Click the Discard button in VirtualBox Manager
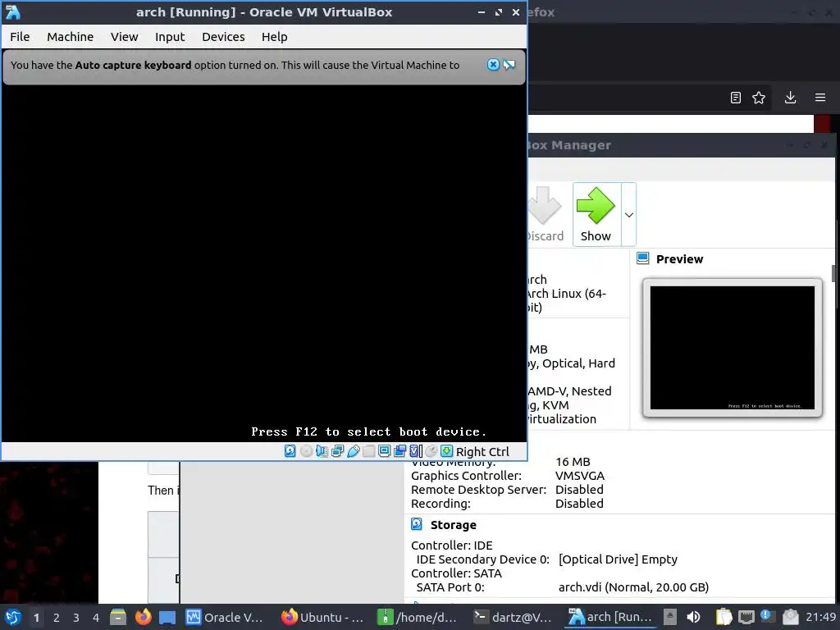The height and width of the screenshot is (630, 840). [546, 214]
